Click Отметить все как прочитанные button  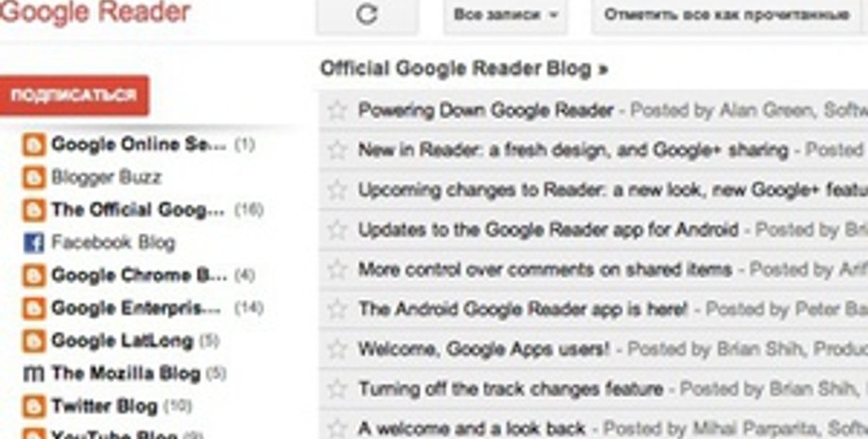726,15
